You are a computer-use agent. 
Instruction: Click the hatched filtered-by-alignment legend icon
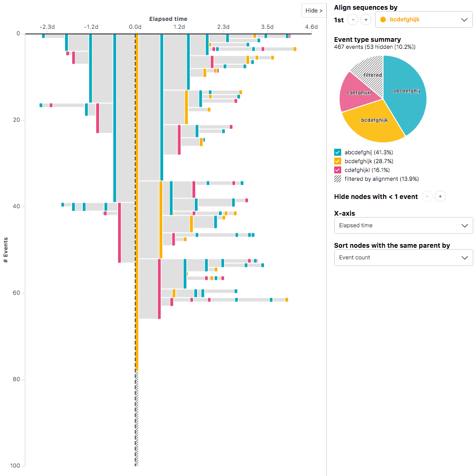(x=337, y=178)
